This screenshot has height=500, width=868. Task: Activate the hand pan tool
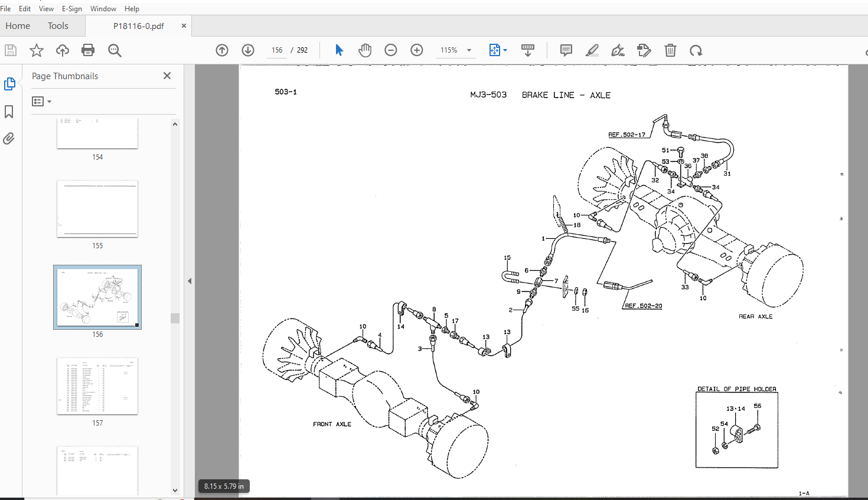[365, 50]
